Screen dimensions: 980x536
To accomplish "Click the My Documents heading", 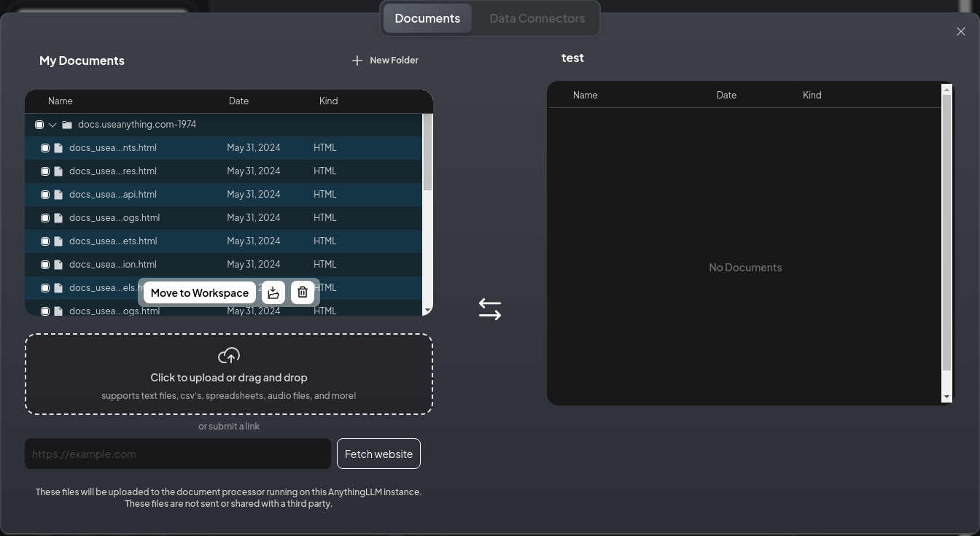I will tap(82, 61).
